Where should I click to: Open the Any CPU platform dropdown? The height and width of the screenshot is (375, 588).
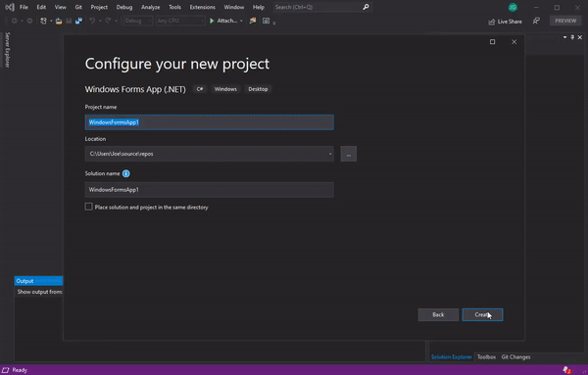(180, 21)
